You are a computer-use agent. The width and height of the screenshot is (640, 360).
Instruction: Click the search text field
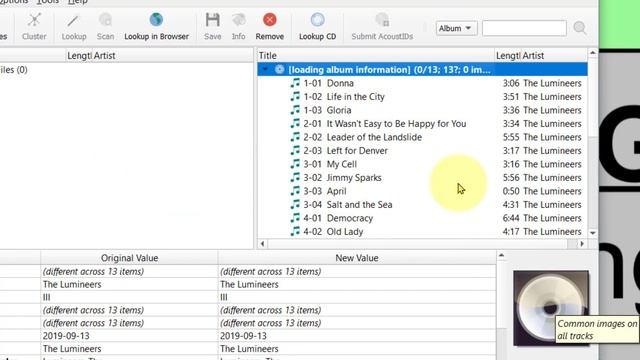[524, 28]
